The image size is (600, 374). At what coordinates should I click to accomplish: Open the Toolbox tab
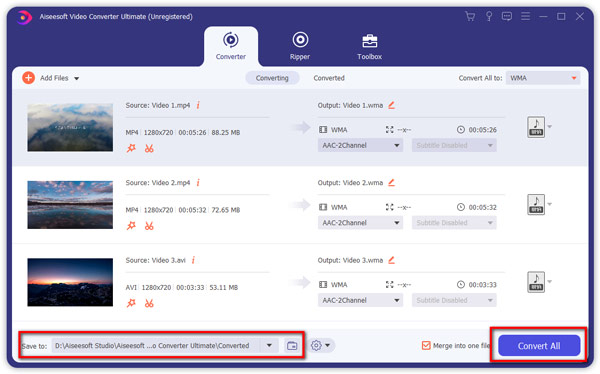click(x=369, y=47)
